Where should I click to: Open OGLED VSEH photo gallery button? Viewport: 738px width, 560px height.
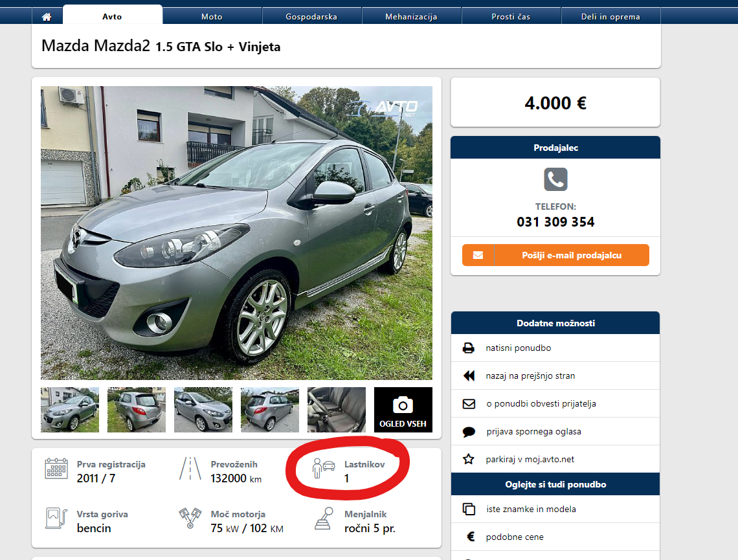[403, 409]
